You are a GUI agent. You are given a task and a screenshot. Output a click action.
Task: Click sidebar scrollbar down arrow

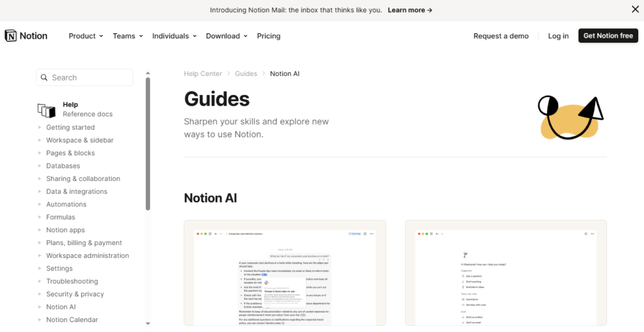[148, 323]
